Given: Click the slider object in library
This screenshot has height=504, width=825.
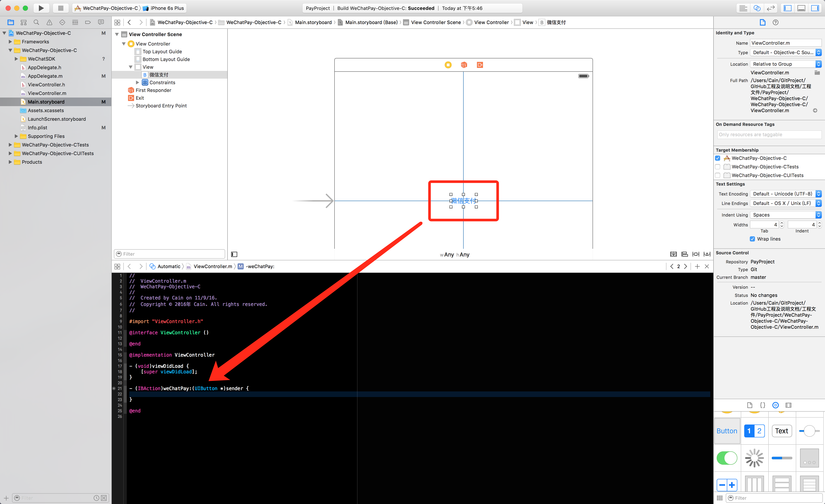Looking at the screenshot, I should pos(809,431).
